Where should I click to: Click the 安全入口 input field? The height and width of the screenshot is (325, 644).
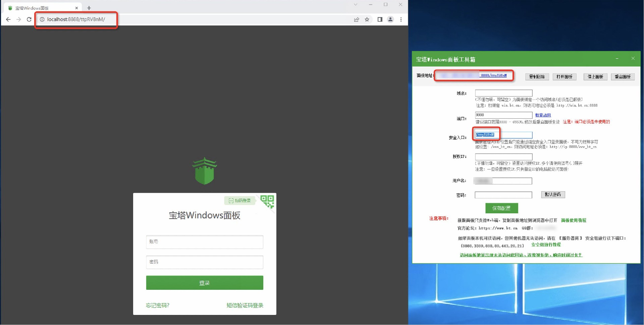pyautogui.click(x=503, y=135)
